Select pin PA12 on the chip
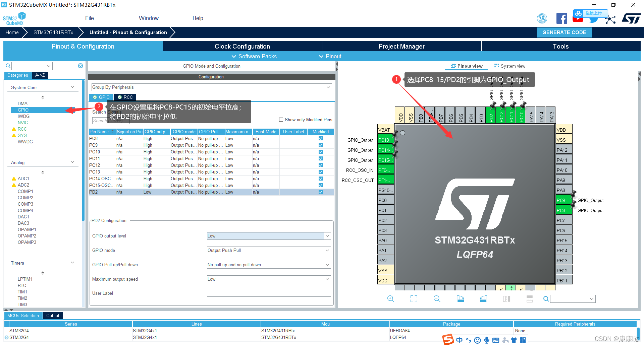Viewport: 644px width, 345px height. [564, 150]
